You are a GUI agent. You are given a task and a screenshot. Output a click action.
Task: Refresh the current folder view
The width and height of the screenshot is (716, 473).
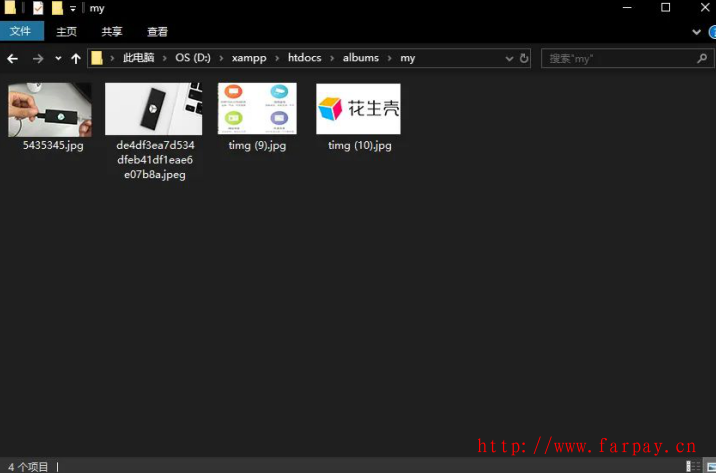(x=525, y=58)
